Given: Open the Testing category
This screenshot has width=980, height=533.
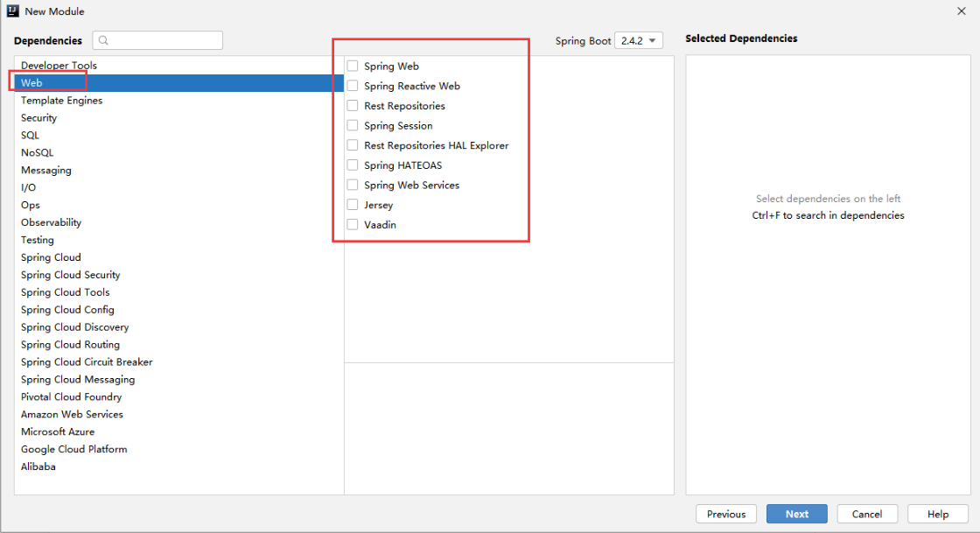Looking at the screenshot, I should pos(178,240).
